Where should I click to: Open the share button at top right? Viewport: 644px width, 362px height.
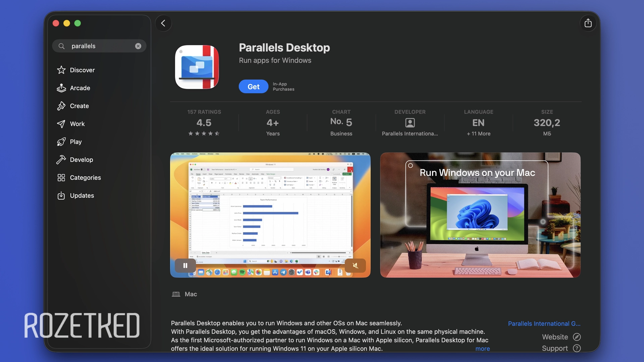(x=588, y=23)
